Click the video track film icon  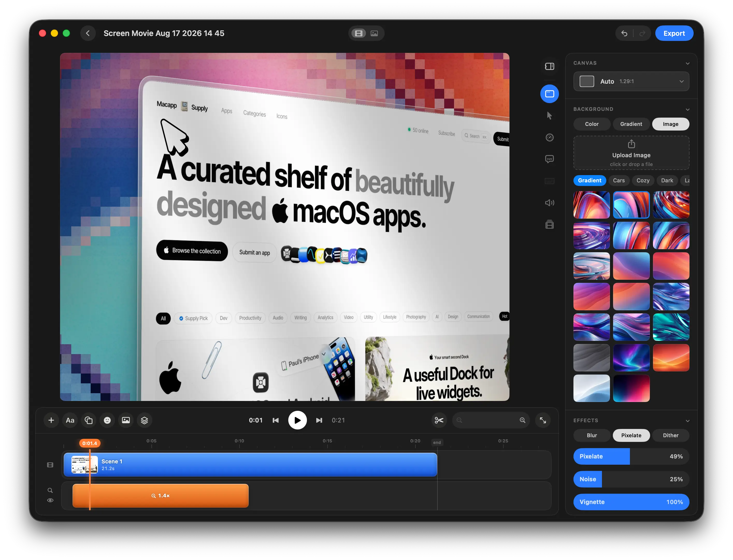[x=50, y=465]
